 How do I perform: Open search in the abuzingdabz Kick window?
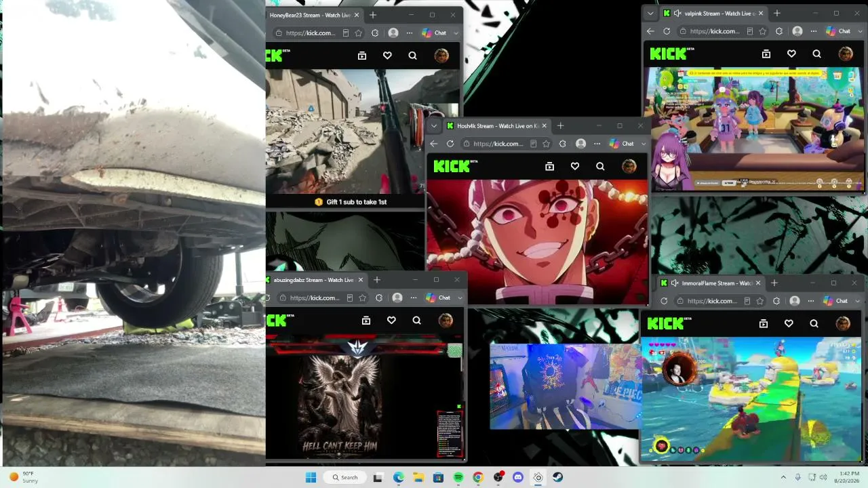tap(416, 321)
